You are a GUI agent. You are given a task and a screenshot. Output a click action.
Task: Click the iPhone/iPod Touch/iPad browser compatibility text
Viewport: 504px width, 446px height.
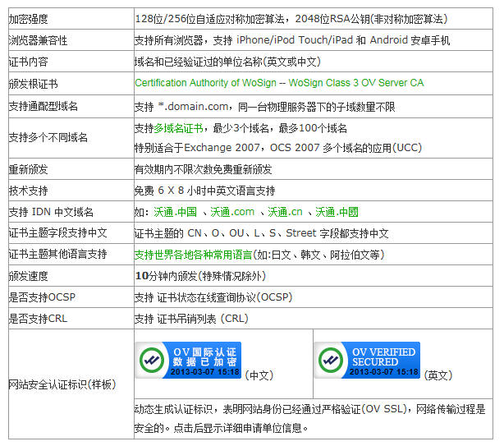click(x=292, y=40)
